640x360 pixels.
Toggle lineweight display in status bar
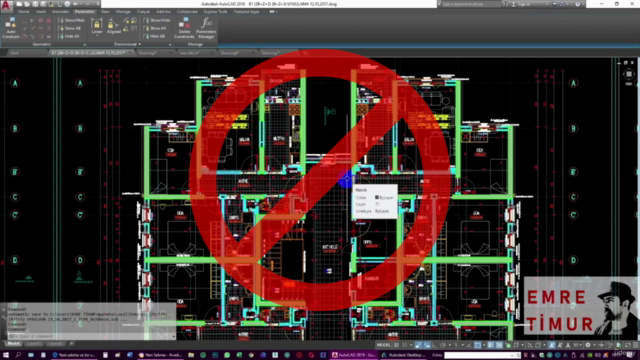point(491,345)
